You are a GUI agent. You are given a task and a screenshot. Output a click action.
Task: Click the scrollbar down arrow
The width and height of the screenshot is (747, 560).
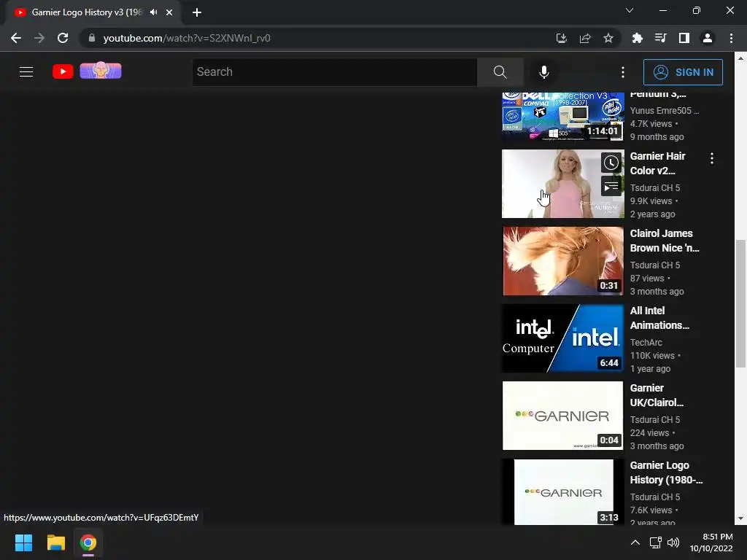point(740,518)
